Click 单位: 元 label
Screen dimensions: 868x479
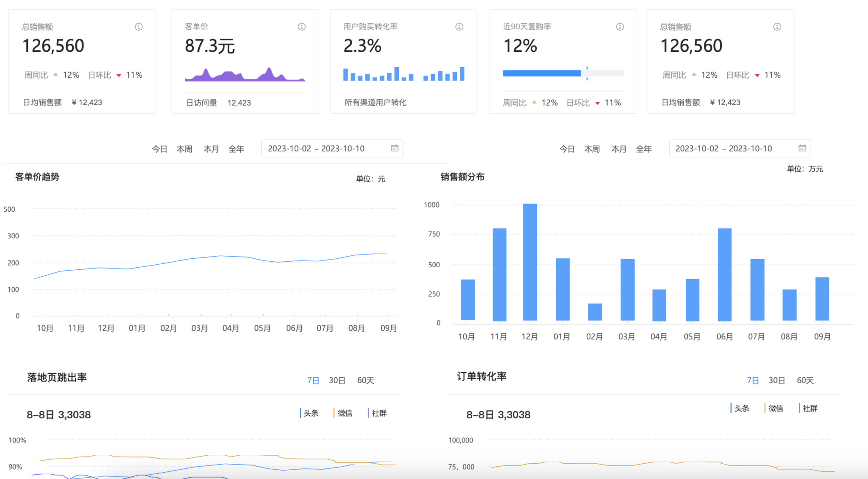(370, 179)
